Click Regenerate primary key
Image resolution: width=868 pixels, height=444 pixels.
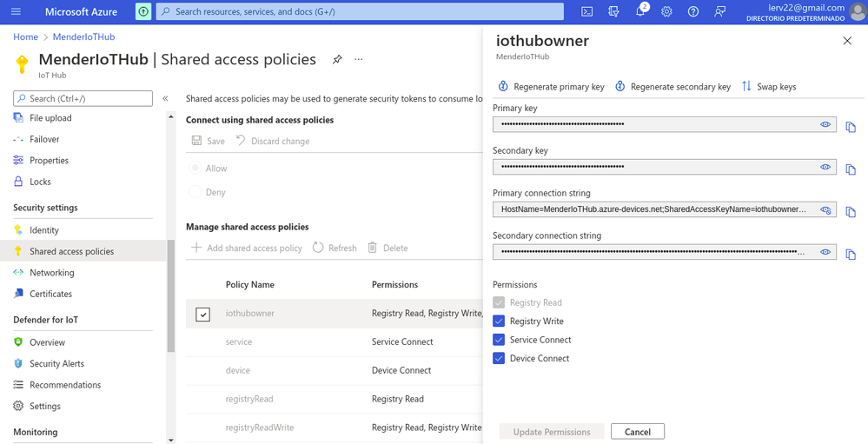pyautogui.click(x=552, y=87)
